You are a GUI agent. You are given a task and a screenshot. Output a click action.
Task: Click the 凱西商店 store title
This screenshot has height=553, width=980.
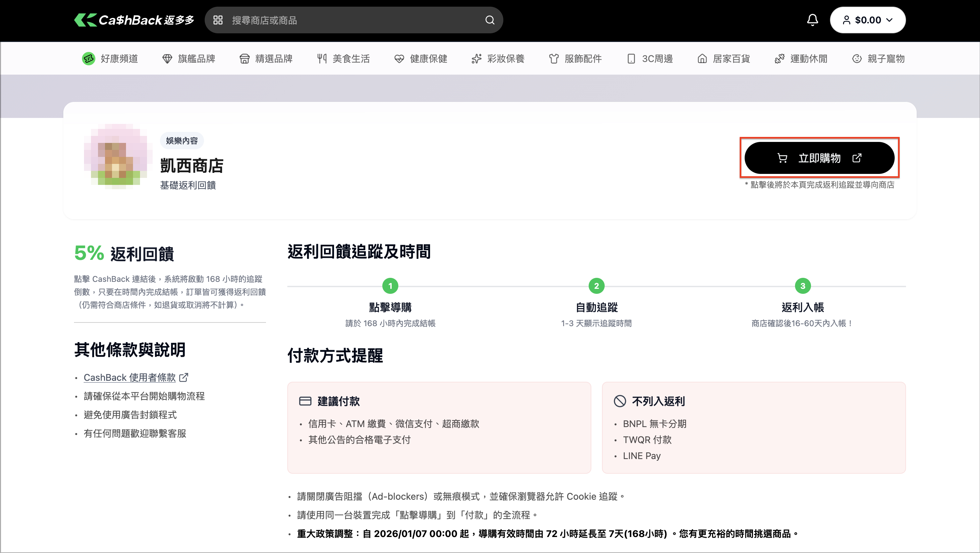pyautogui.click(x=192, y=166)
